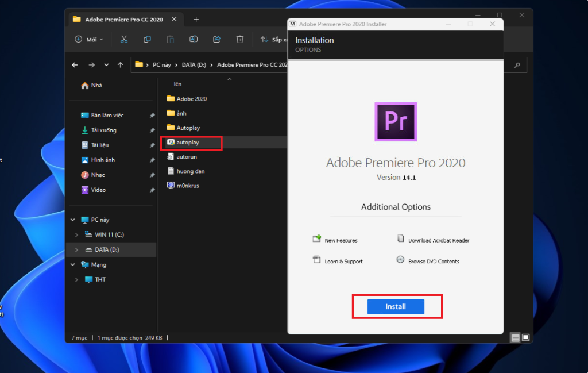Image resolution: width=588 pixels, height=373 pixels.
Task: Select the ảnh folder
Action: (177, 113)
